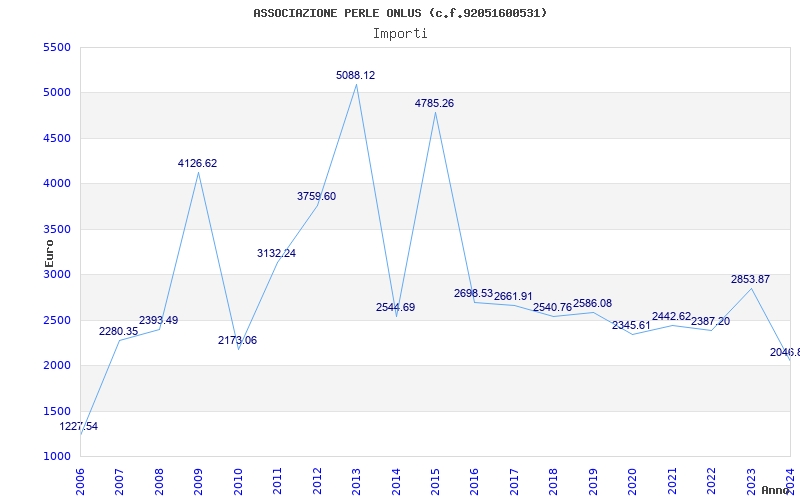Viewport: 800px width, 500px height.
Task: Click x-axis year label 2009
Action: (x=198, y=482)
